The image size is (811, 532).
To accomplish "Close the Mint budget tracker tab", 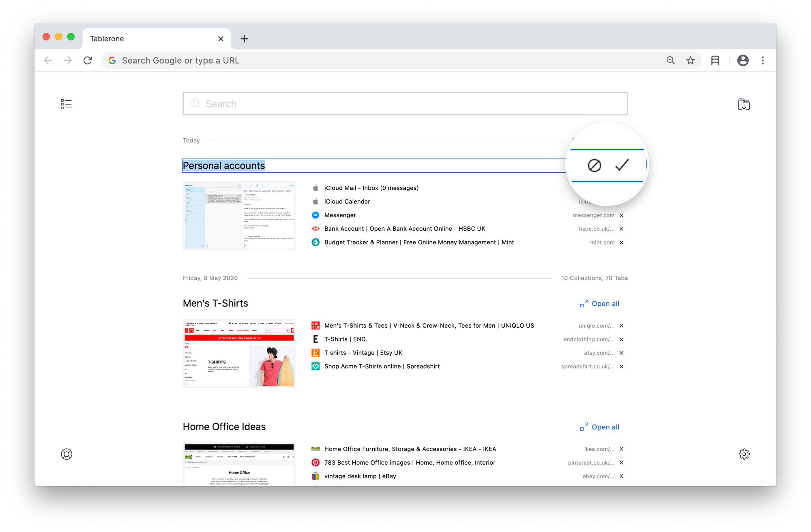I will pos(622,242).
